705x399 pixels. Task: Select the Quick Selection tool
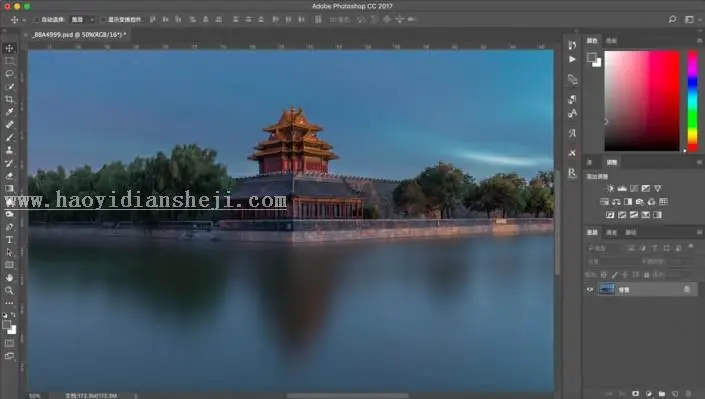pyautogui.click(x=9, y=86)
